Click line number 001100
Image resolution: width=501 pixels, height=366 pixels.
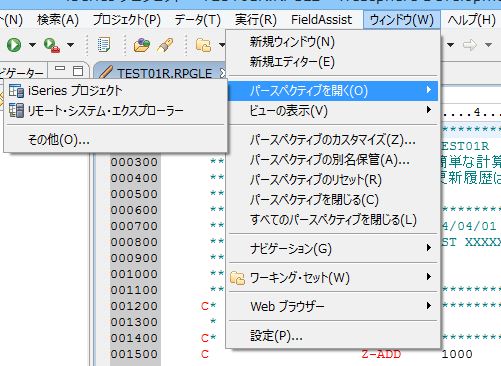click(134, 290)
